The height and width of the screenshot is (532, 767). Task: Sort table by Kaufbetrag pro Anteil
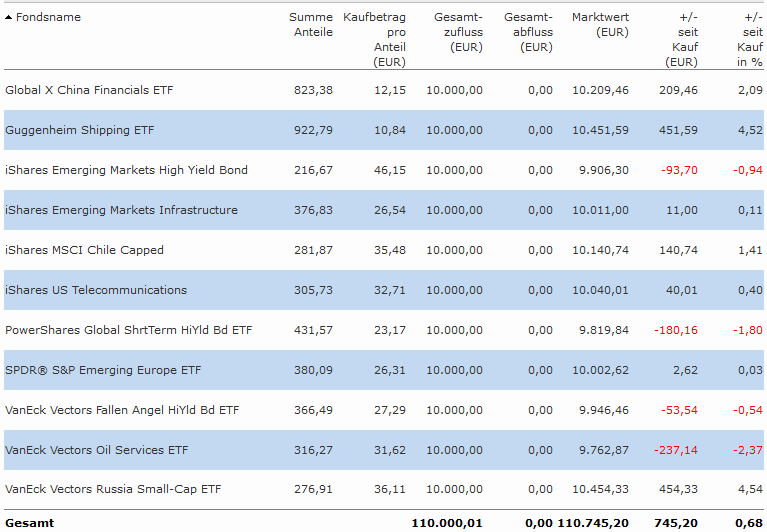pos(374,39)
